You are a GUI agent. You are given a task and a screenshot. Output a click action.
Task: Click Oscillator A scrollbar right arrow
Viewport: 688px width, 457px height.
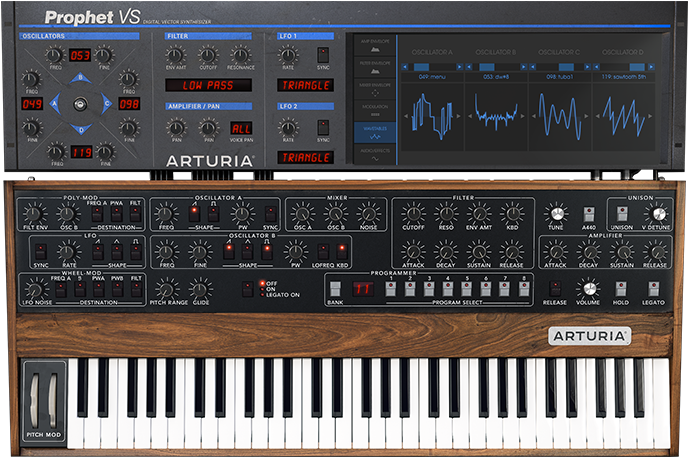pos(459,67)
